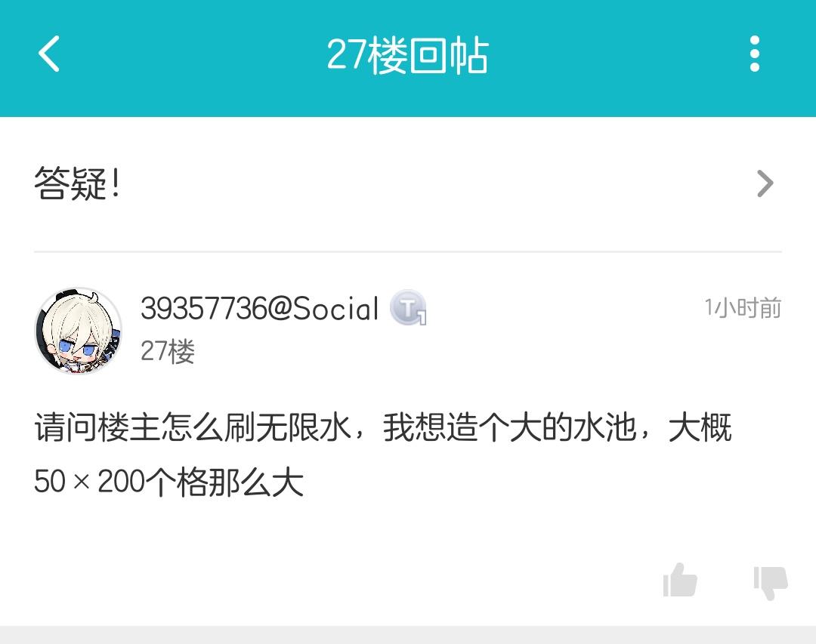View profile of 39357736@Social
The image size is (816, 644).
(x=259, y=308)
